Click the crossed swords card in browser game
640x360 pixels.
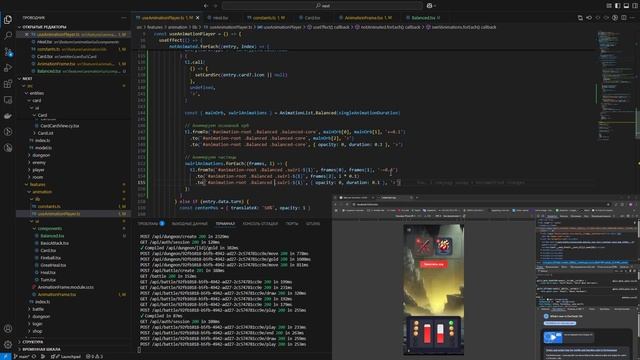click(423, 246)
